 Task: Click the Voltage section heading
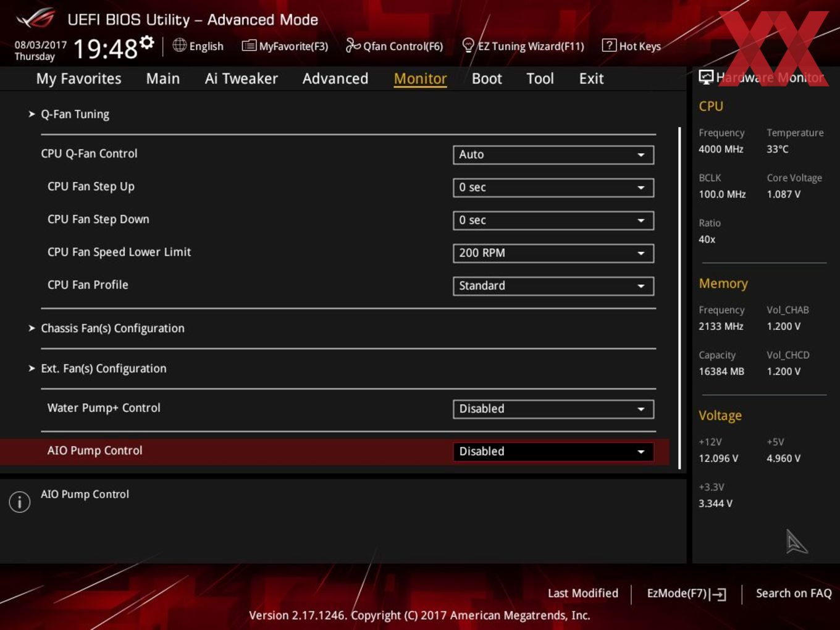[720, 416]
